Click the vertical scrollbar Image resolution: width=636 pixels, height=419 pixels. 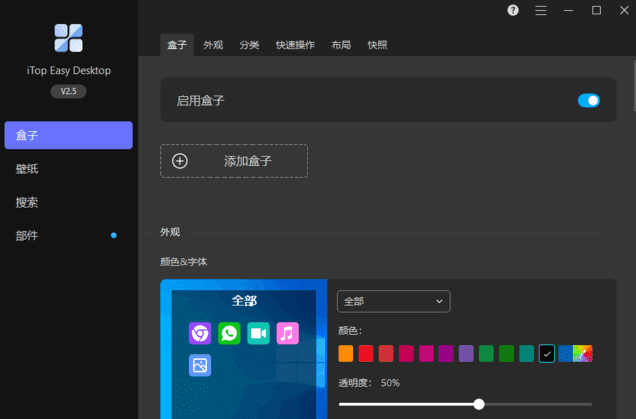pos(634,85)
